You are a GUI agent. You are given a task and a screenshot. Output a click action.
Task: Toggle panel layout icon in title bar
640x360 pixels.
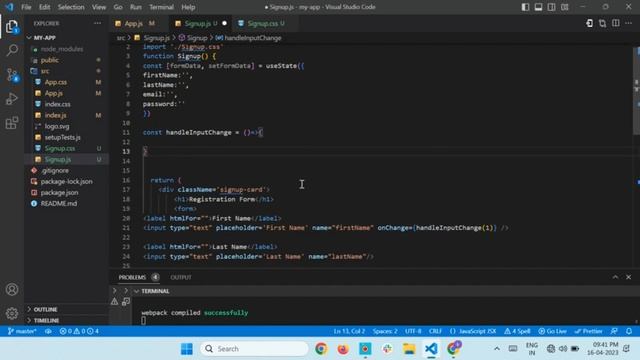coord(538,7)
